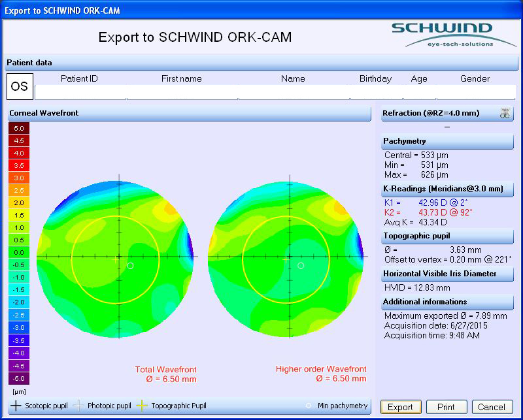The width and height of the screenshot is (523, 420).
Task: Click Horizontal Visible Iris Diameter header
Action: pyautogui.click(x=447, y=274)
